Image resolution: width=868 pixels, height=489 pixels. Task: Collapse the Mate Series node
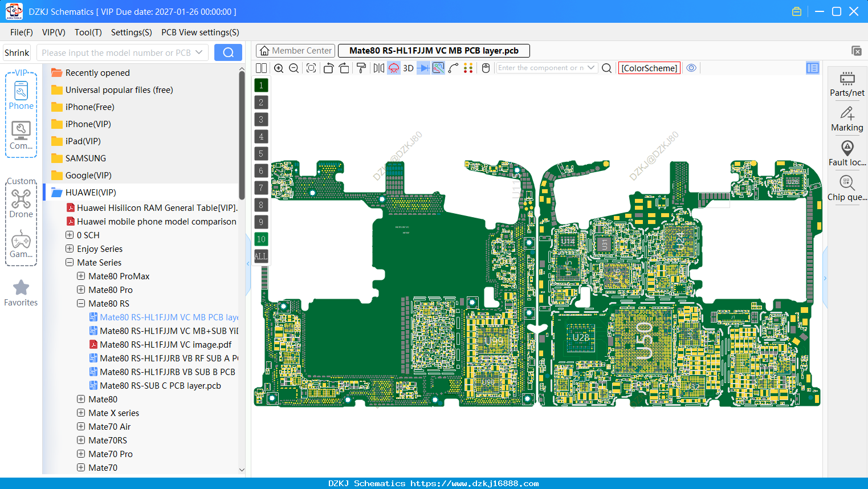pos(70,262)
